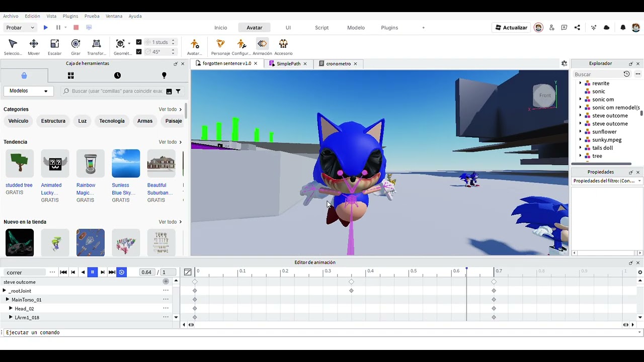This screenshot has width=644, height=362.
Task: Open the Archivo menu
Action: pyautogui.click(x=11, y=16)
